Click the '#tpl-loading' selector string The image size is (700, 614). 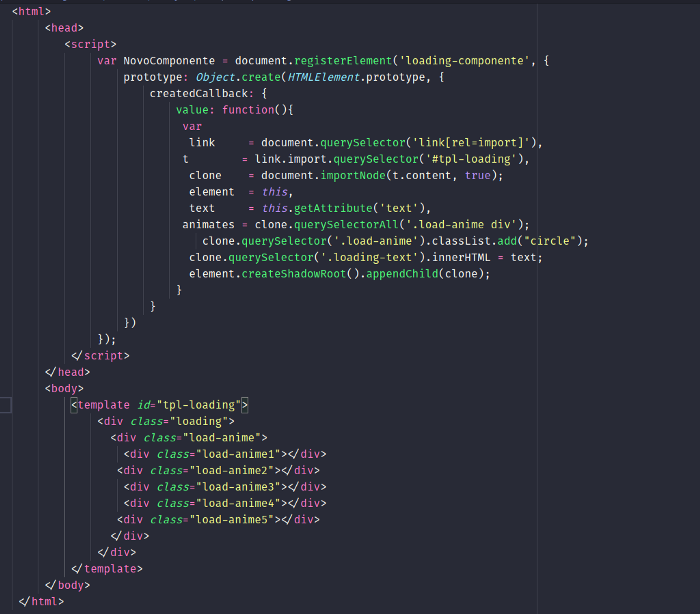(x=471, y=159)
